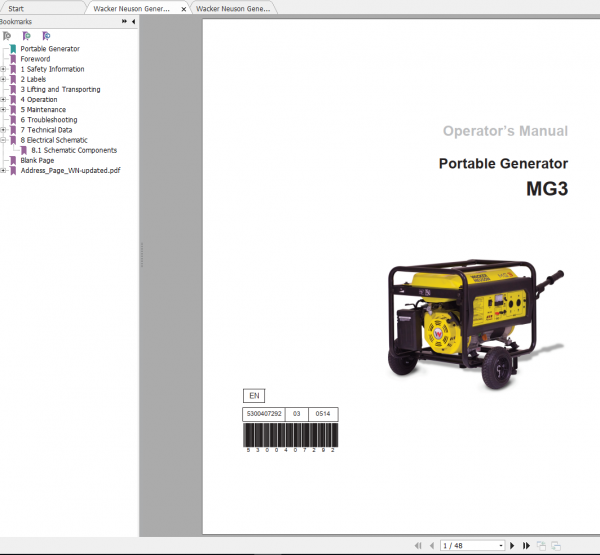The height and width of the screenshot is (555, 600).
Task: Open the Foreword bookmark
Action: coord(35,59)
